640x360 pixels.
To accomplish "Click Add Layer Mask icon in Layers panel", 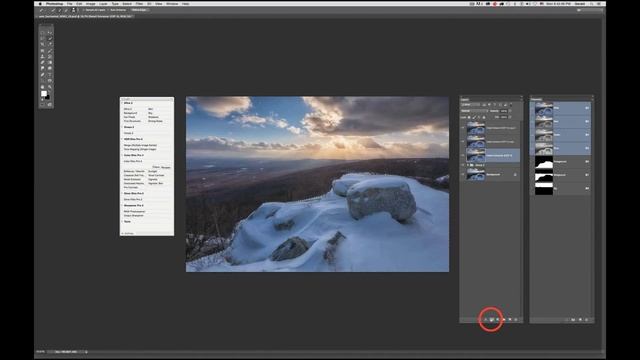I will 491,320.
